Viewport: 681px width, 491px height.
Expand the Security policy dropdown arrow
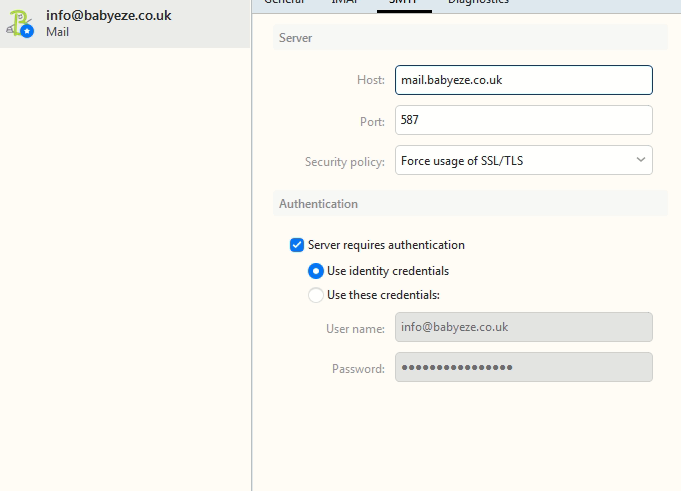(640, 160)
